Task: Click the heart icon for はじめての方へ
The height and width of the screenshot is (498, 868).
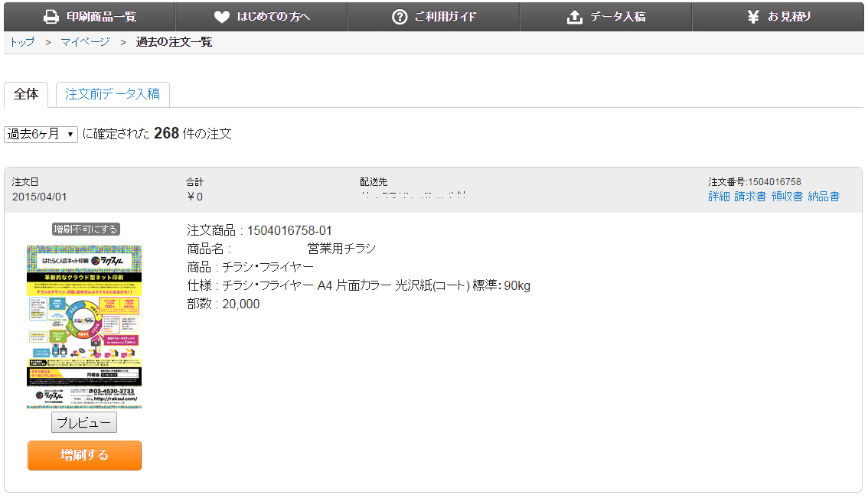Action: [x=221, y=17]
